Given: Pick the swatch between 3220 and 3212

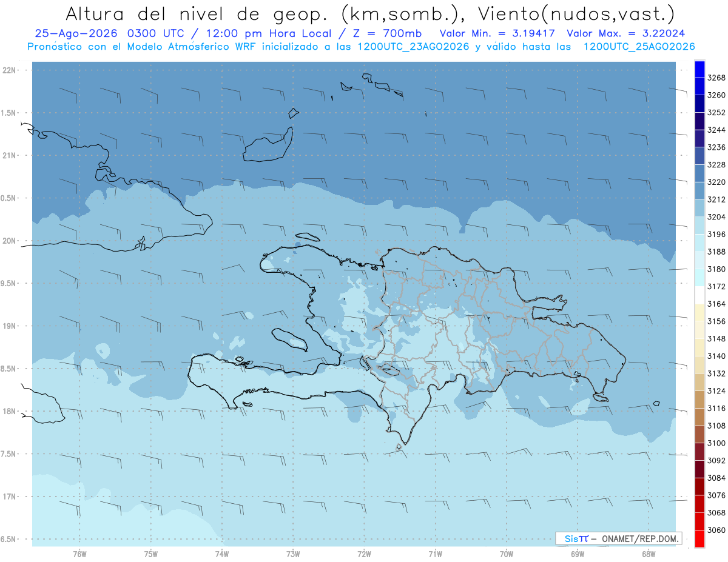Looking at the screenshot, I should click(x=699, y=191).
